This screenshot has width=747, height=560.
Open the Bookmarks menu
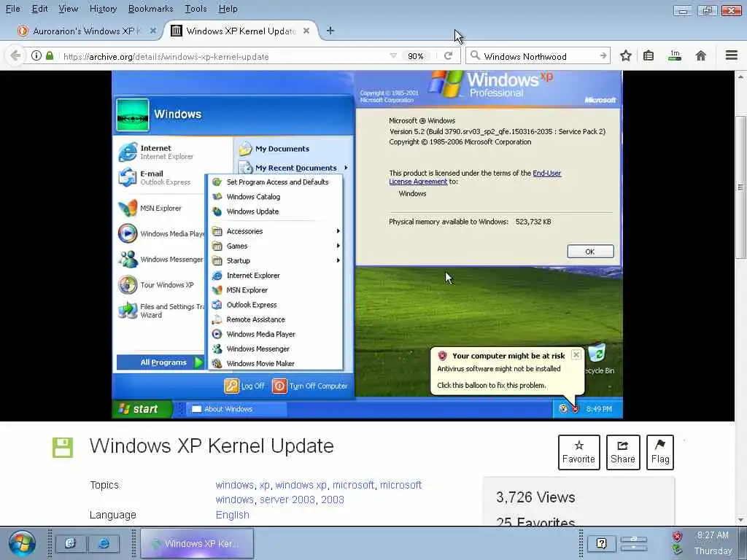click(150, 9)
